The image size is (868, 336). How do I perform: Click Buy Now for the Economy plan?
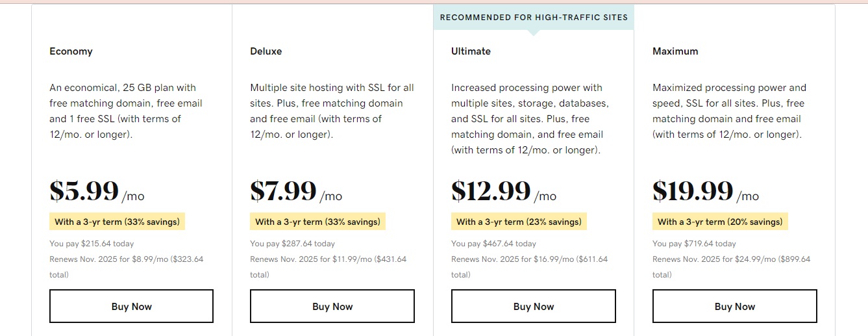coord(131,306)
